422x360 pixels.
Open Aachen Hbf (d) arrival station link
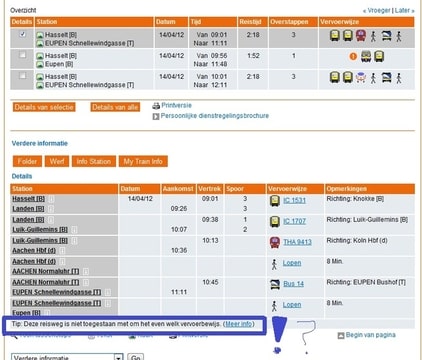[34, 251]
